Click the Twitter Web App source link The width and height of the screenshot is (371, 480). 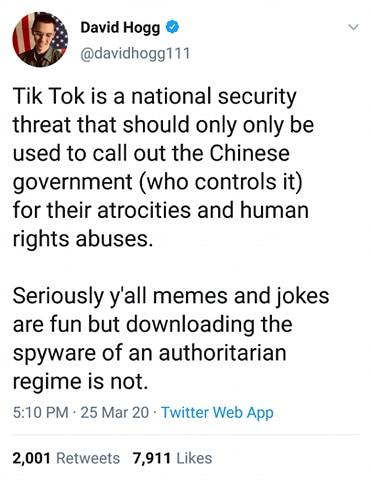pos(217,412)
